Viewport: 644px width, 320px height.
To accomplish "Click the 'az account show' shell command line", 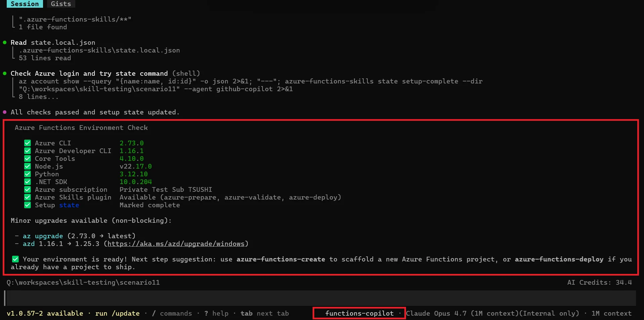I will [250, 81].
